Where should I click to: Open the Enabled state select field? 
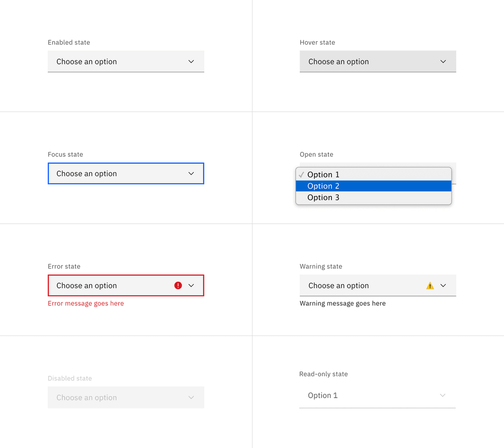coord(114,62)
